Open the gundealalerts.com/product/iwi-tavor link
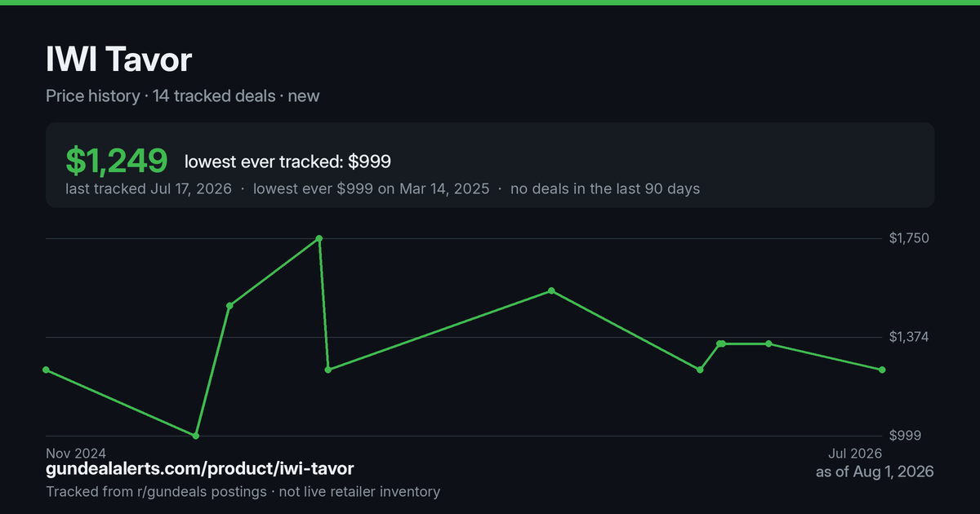 click(x=200, y=469)
